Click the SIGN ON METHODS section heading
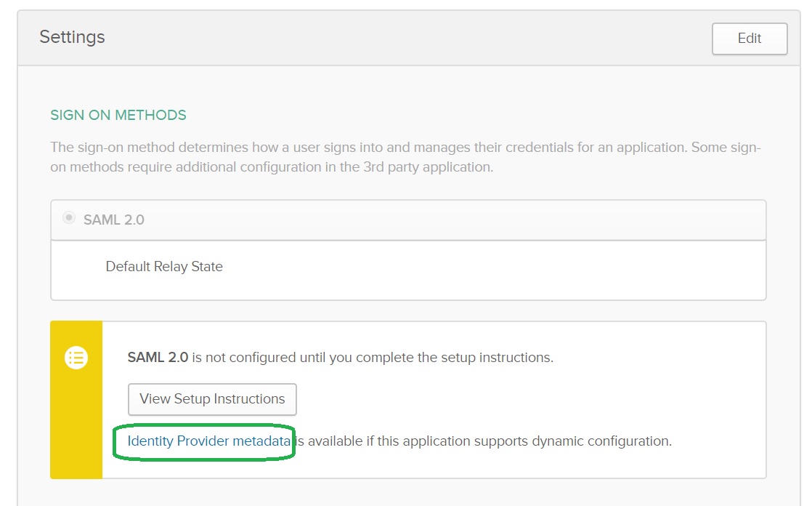 [x=118, y=115]
